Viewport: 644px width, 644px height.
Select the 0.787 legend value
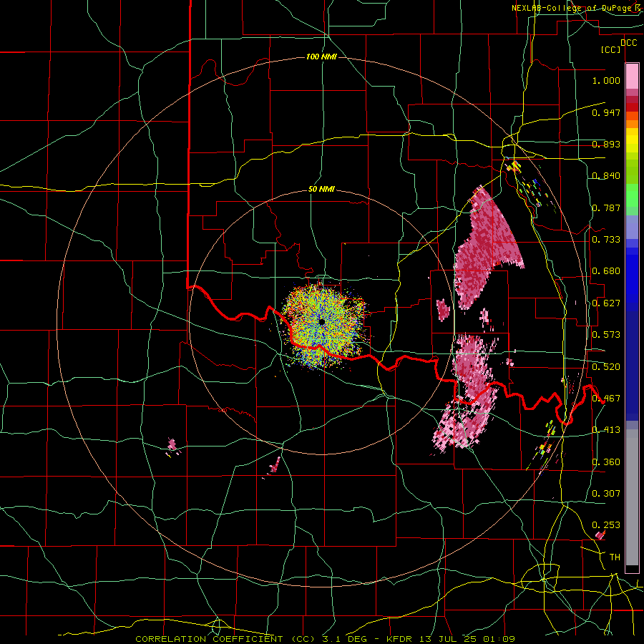(606, 208)
